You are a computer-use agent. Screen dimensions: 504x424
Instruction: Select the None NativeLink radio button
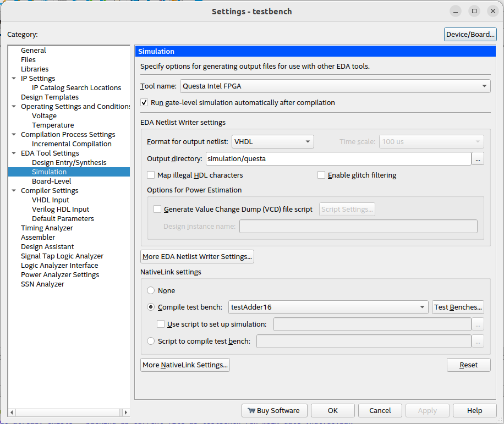(x=151, y=290)
